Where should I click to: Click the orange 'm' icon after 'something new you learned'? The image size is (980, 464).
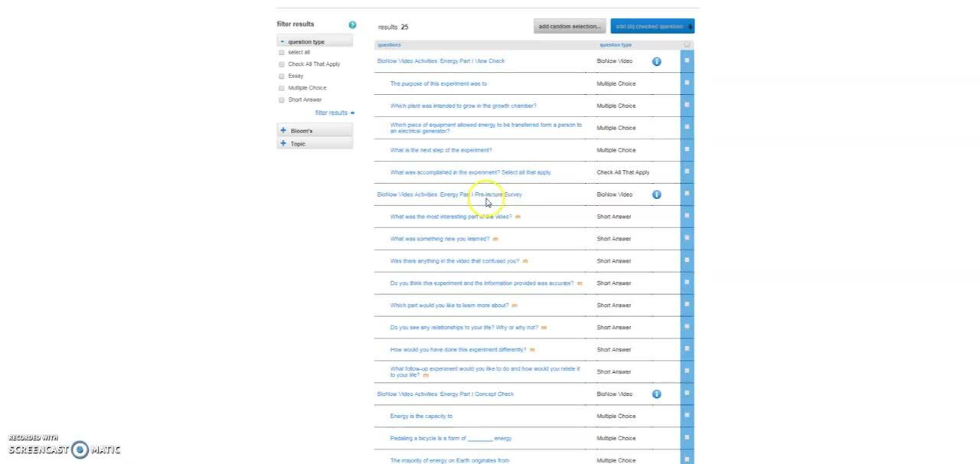pos(495,239)
